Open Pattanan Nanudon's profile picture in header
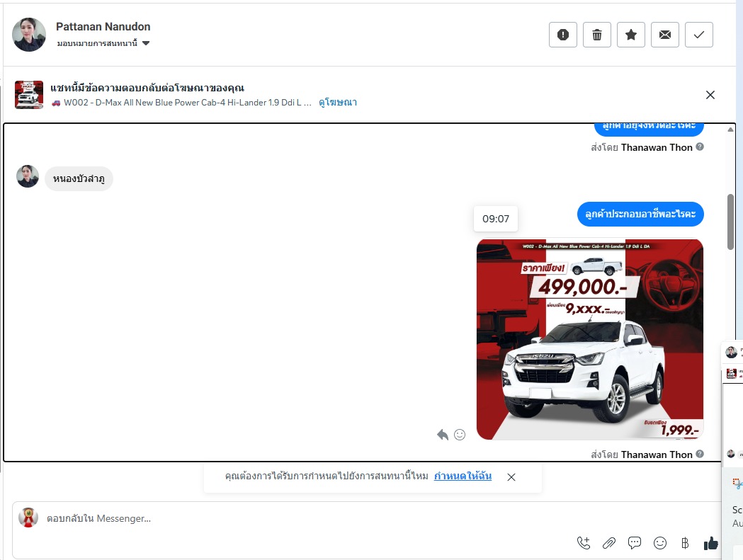This screenshot has width=743, height=560. 29,35
